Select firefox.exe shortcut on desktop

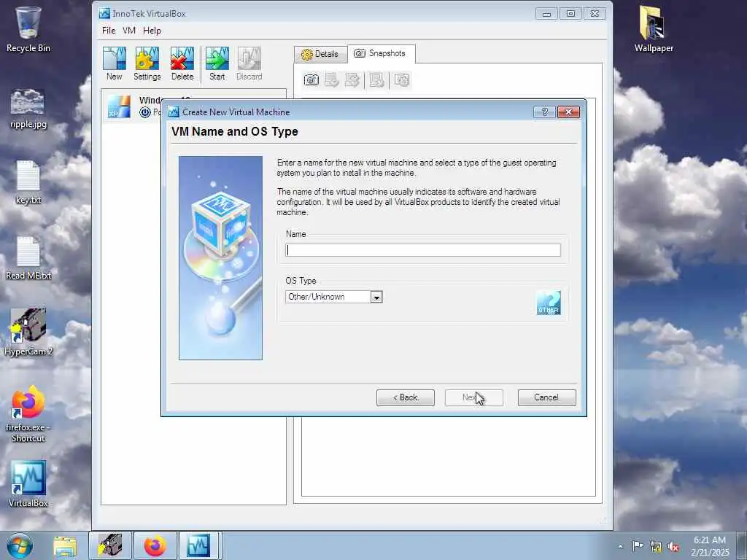tap(28, 414)
